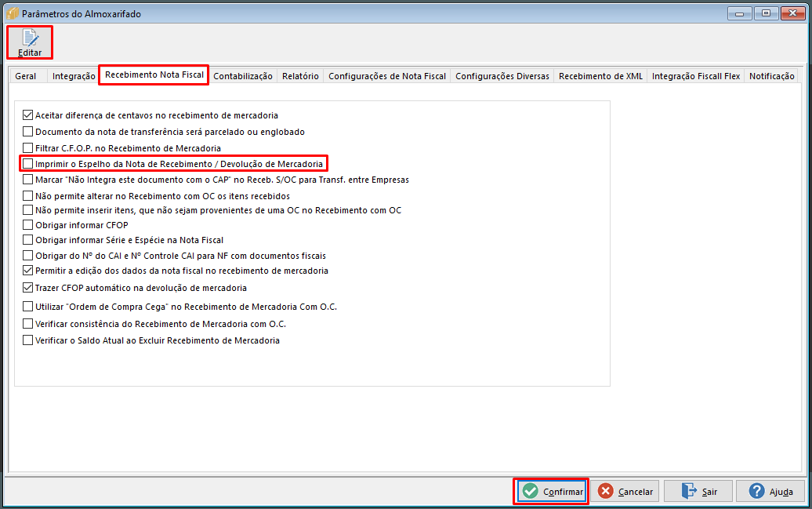Check Obrigar informar Série e Espécie

click(28, 240)
